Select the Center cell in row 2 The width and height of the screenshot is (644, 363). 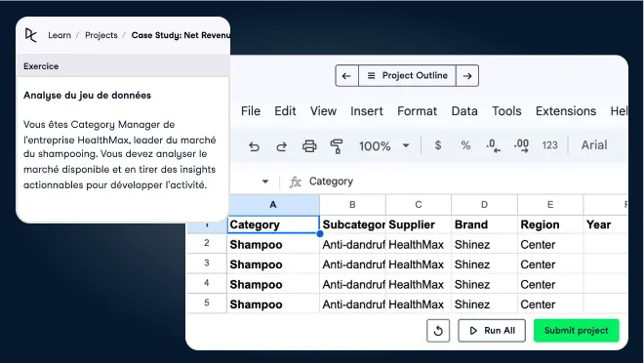point(550,244)
